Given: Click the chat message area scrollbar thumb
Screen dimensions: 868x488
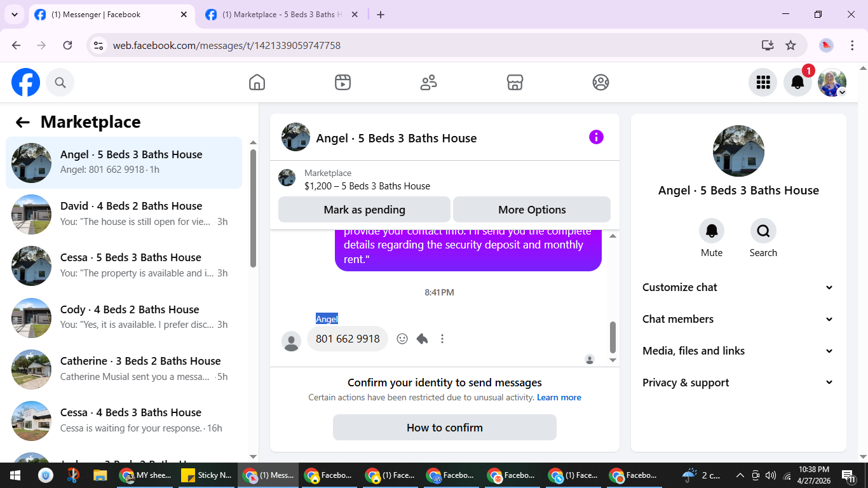Looking at the screenshot, I should pos(613,337).
